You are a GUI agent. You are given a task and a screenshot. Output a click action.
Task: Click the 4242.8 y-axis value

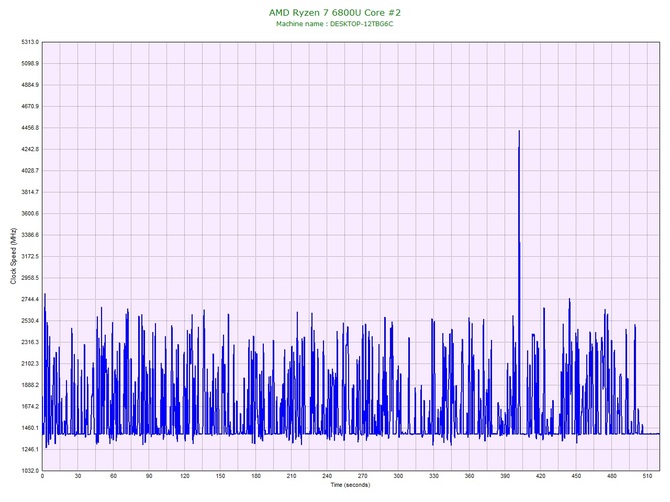coord(30,149)
